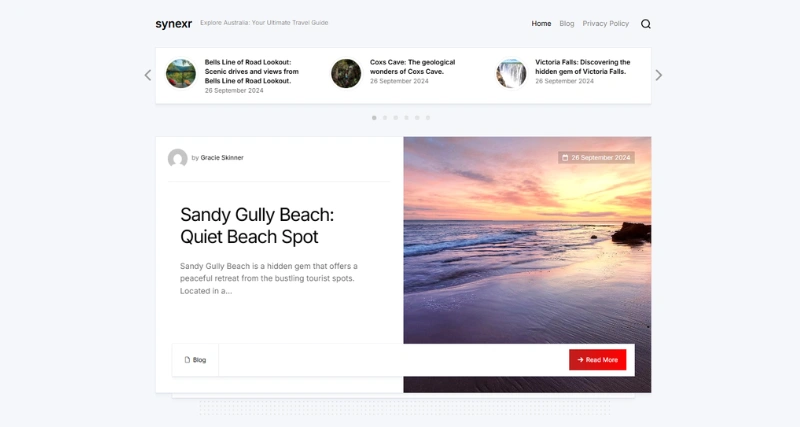Click the Blog category file icon
Image resolution: width=800 pixels, height=427 pixels.
pos(187,360)
